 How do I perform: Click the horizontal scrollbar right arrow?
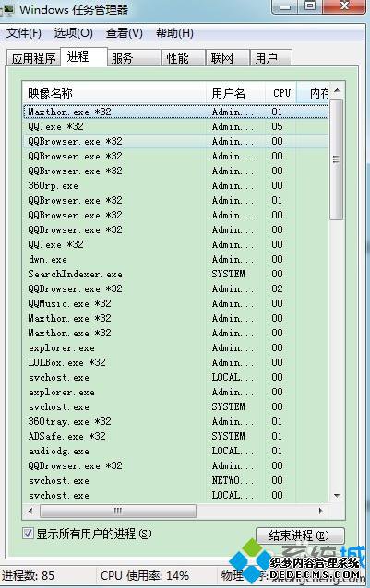[320, 511]
